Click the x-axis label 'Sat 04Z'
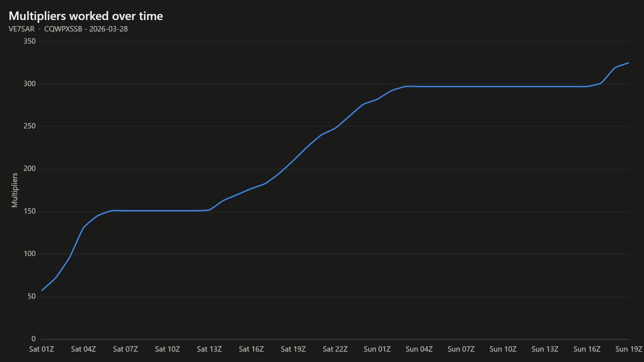This screenshot has width=644, height=362. click(83, 349)
